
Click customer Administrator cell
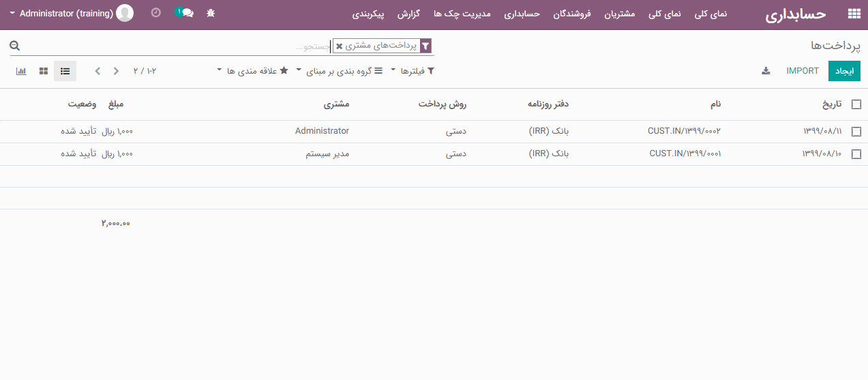(322, 131)
